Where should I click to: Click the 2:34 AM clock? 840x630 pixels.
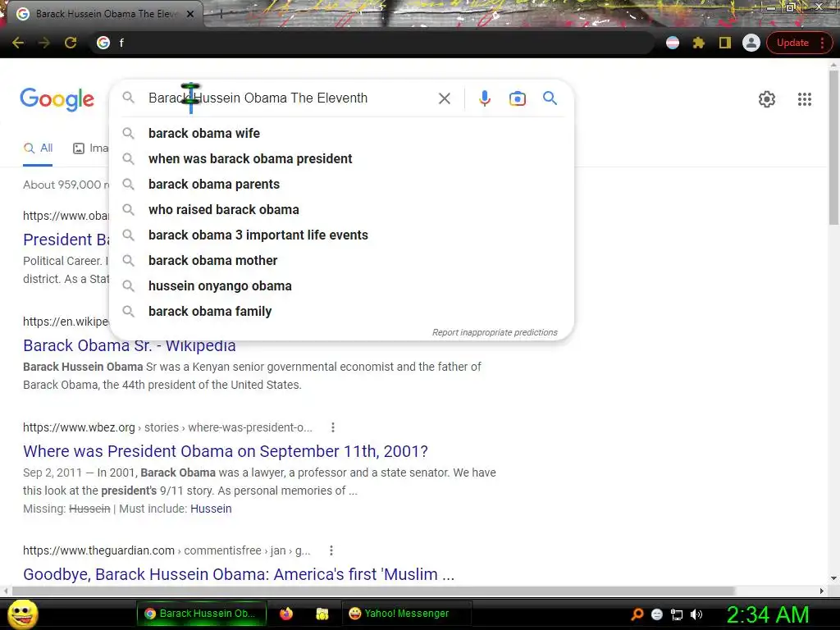[x=768, y=614]
